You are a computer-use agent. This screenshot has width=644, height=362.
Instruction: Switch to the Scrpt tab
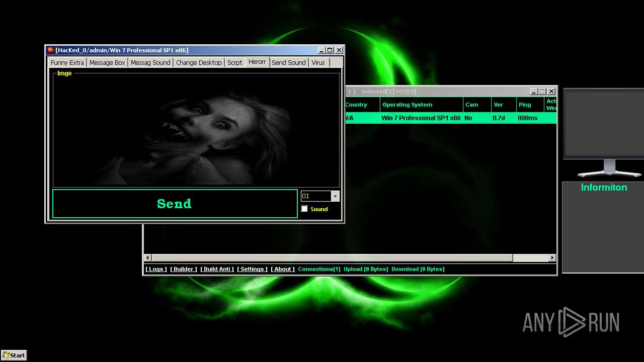[x=235, y=63]
